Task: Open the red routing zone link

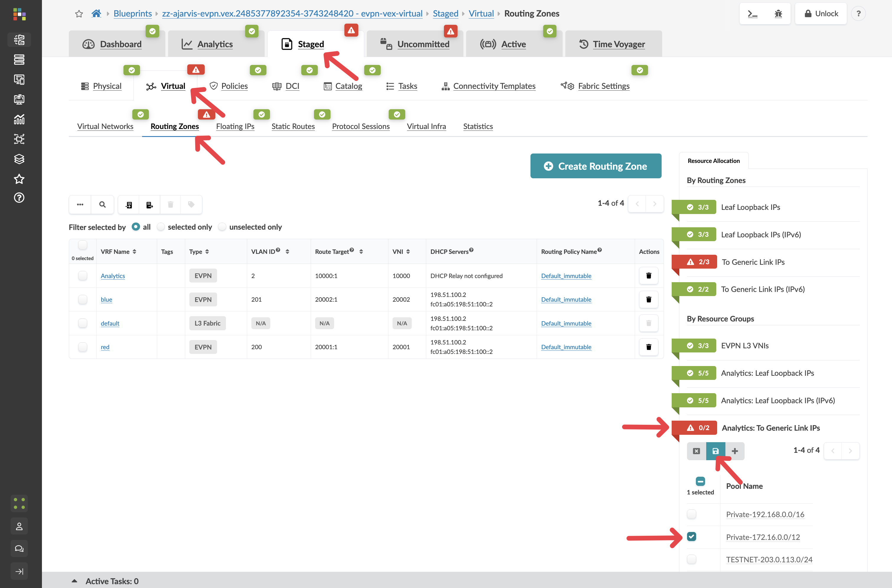Action: [105, 347]
